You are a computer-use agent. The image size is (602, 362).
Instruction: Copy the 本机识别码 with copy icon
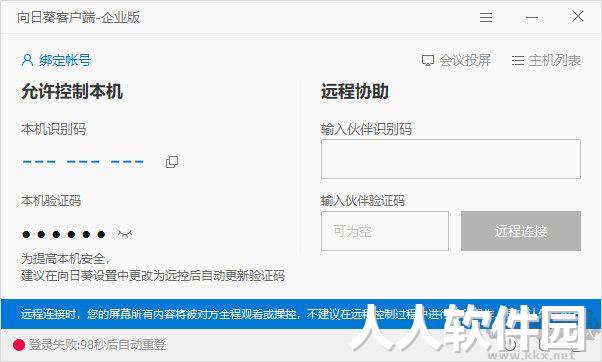172,162
